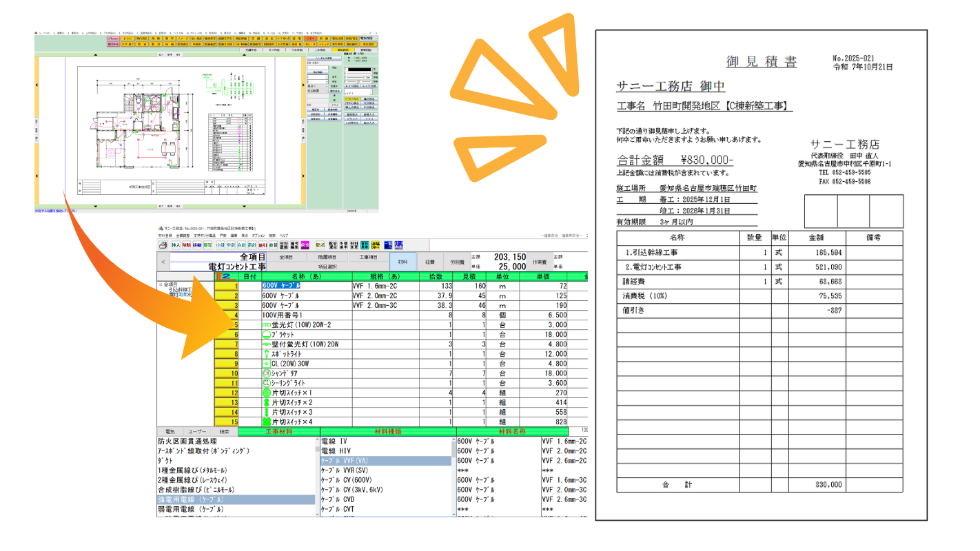Toggle the 材料 (Materials) view button
Screen dimensions: 980x551
point(403,260)
